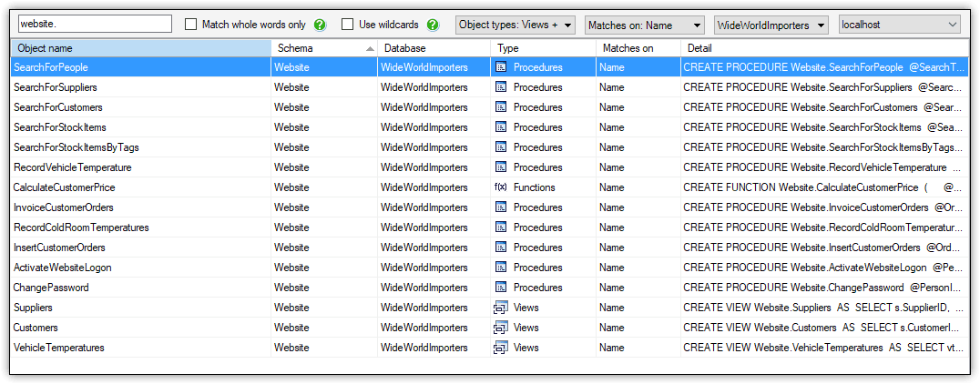Sort by the Type column header
Screen dimensions: 980x384
[544, 48]
